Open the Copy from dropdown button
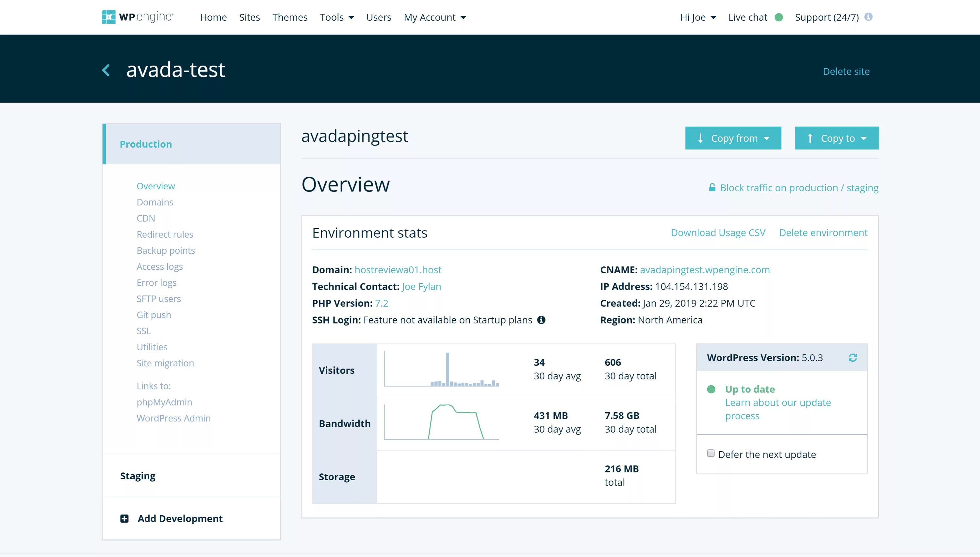The image size is (980, 557). tap(733, 138)
